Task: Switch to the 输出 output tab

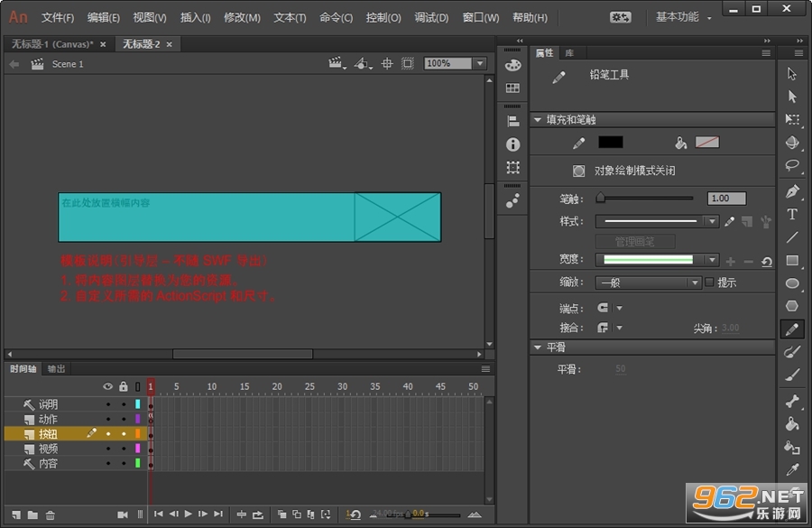Action: [x=56, y=368]
